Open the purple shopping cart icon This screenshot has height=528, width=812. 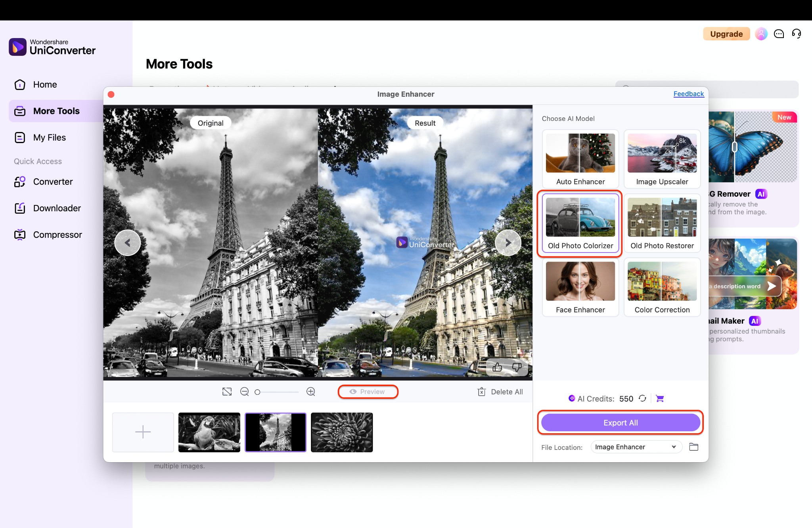(660, 398)
